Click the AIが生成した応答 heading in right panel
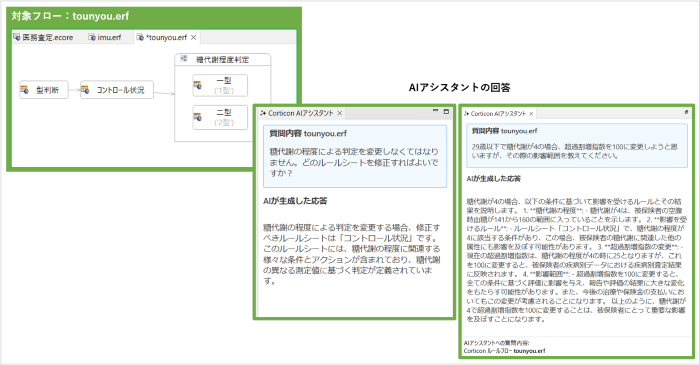The height and width of the screenshot is (365, 700). [x=494, y=178]
